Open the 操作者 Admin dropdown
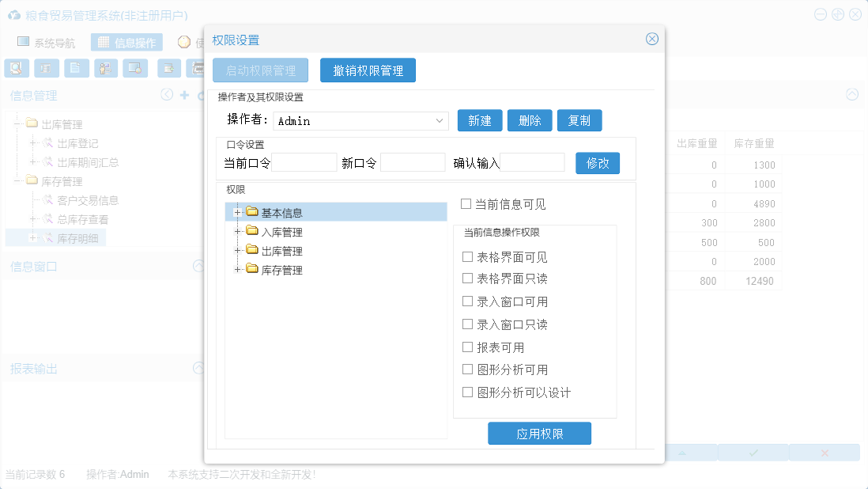 coord(440,121)
